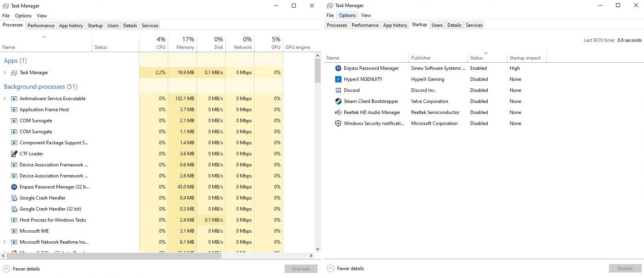Click the Antimalware Service Executable process icon
Screen dimensions: 644x278
coord(14,99)
